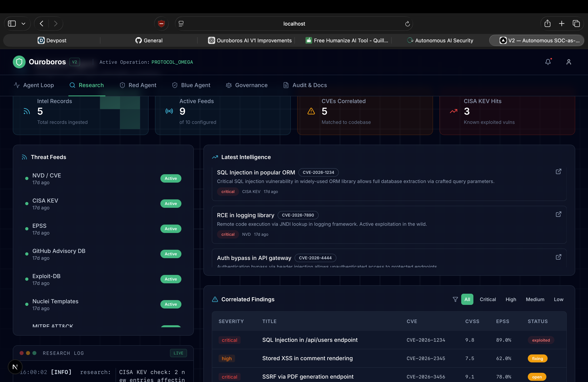Click the user profile icon
Viewport: 588px width, 382px height.
tap(568, 62)
